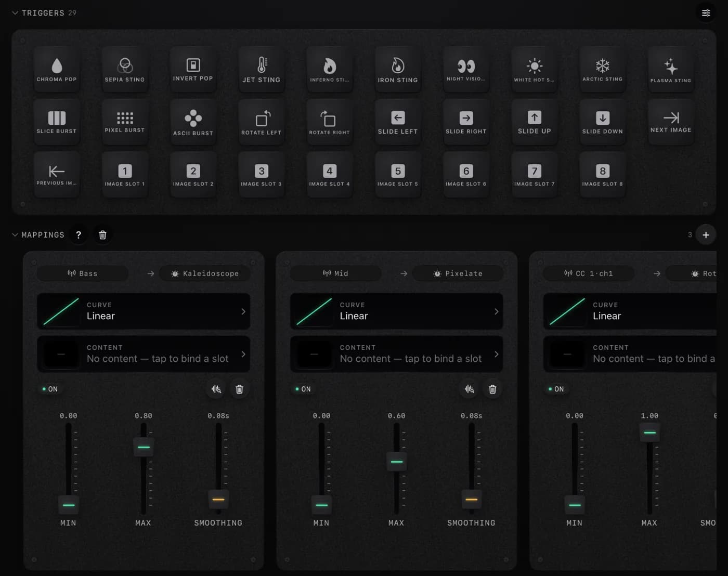Change the Pixelate target
Image resolution: width=728 pixels, height=576 pixels.
pos(458,273)
